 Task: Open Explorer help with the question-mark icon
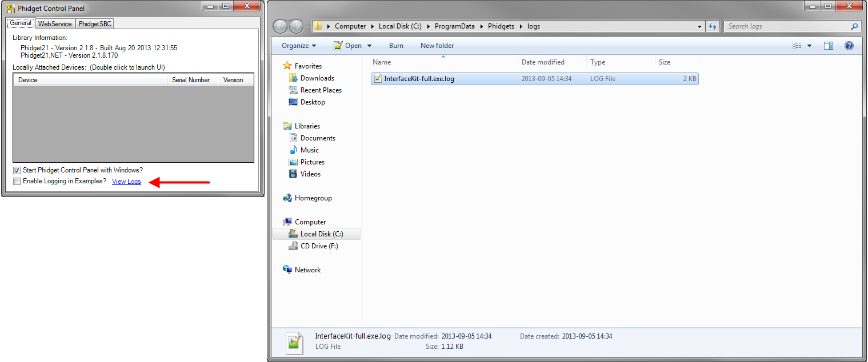point(849,46)
